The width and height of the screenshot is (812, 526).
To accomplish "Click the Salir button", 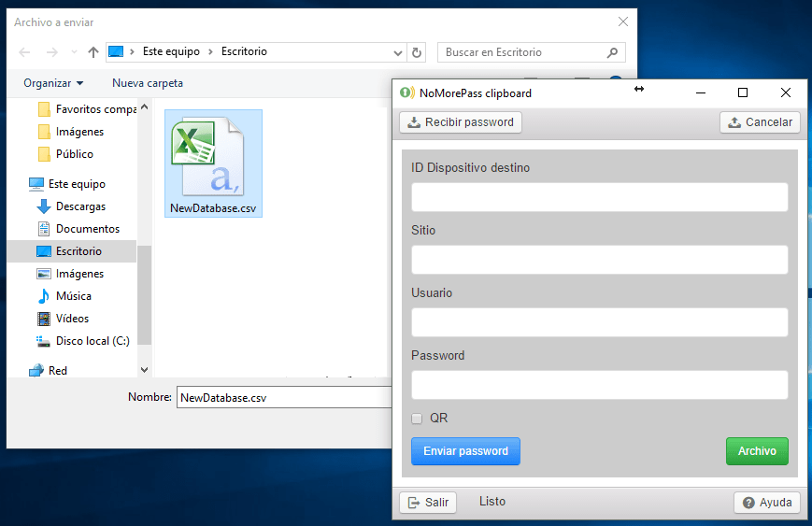I will pos(428,503).
